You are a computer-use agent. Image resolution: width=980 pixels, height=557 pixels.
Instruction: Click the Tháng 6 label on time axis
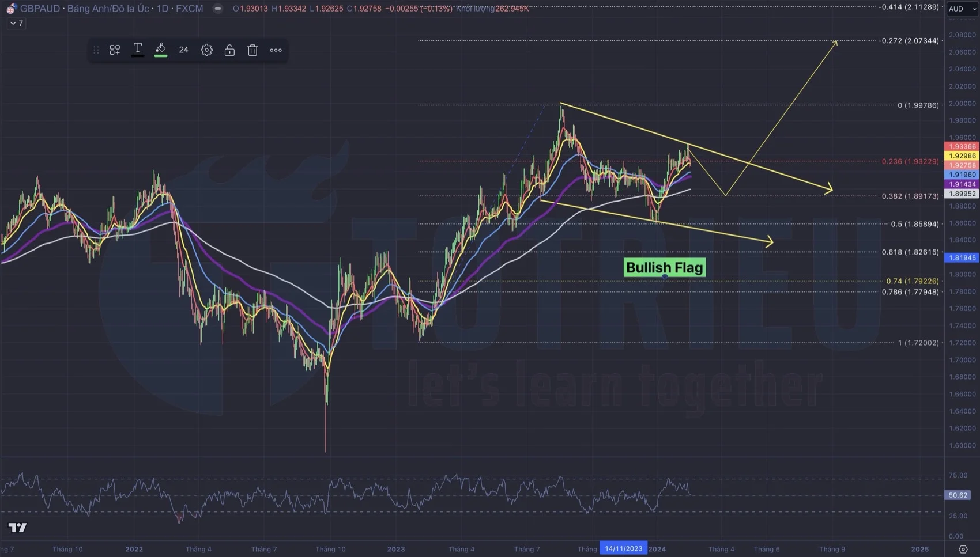pos(767,549)
